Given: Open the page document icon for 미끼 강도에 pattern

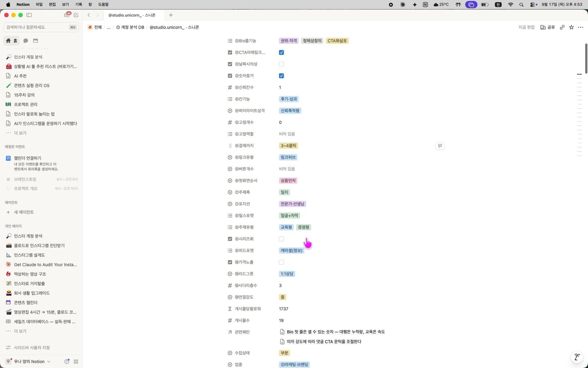Looking at the screenshot, I should click(282, 342).
